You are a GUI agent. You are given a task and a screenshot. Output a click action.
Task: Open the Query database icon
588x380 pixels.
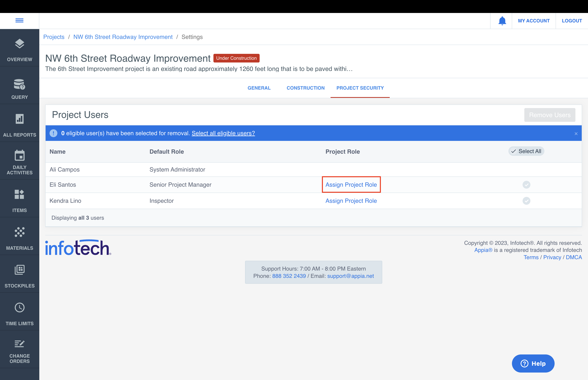19,84
